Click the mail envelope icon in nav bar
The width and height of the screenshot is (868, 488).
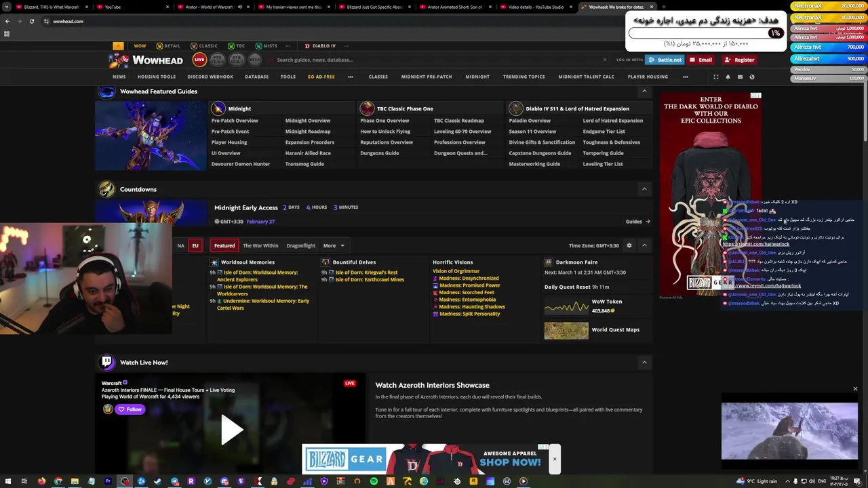pos(740,77)
